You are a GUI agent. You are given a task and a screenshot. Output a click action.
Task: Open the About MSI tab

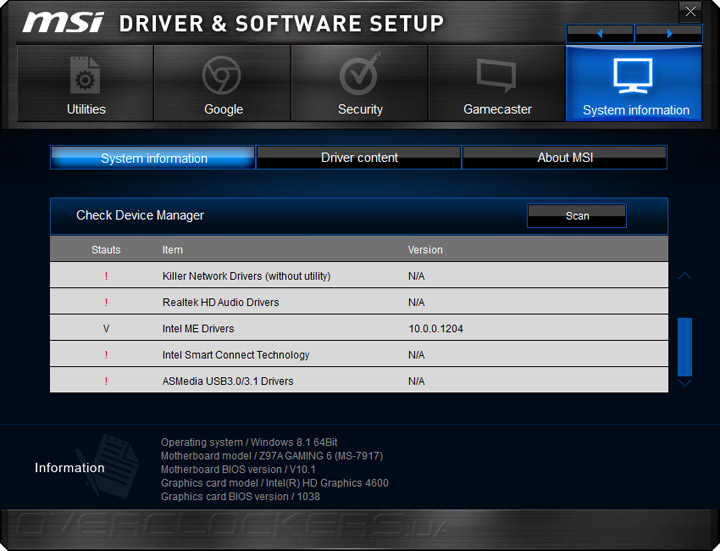[x=565, y=158]
